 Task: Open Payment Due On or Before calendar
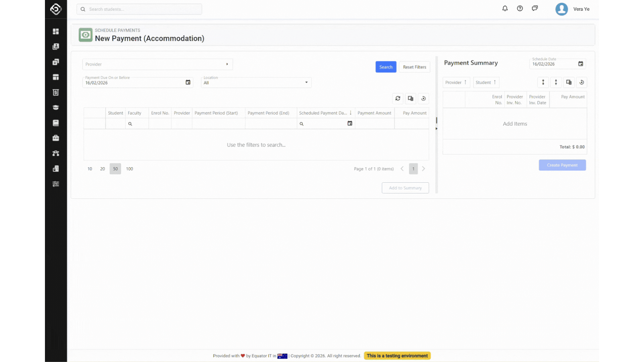(x=188, y=82)
